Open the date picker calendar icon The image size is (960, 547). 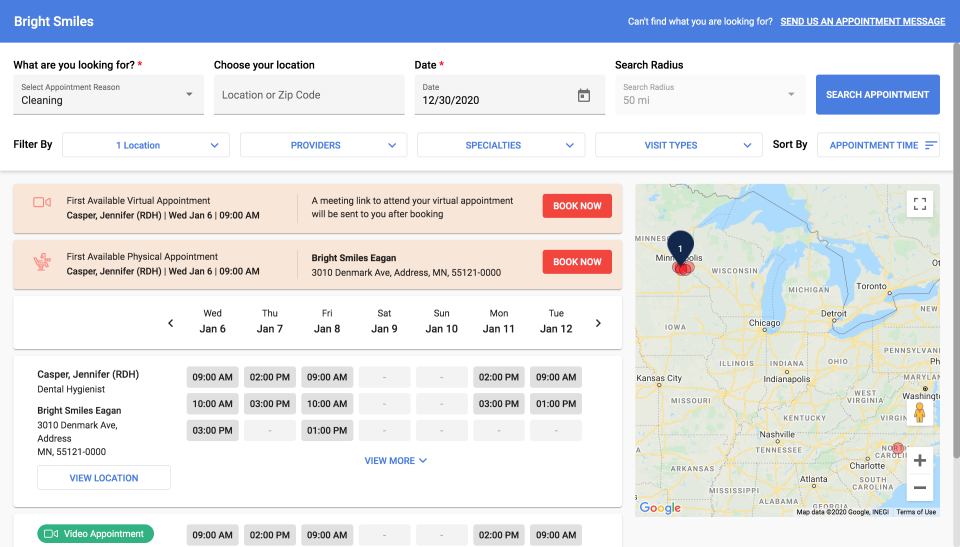(x=583, y=95)
